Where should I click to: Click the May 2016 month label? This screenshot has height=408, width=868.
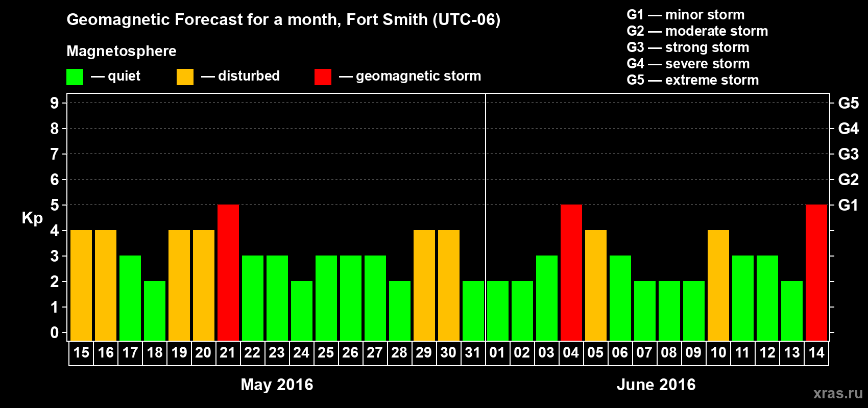coord(277,385)
